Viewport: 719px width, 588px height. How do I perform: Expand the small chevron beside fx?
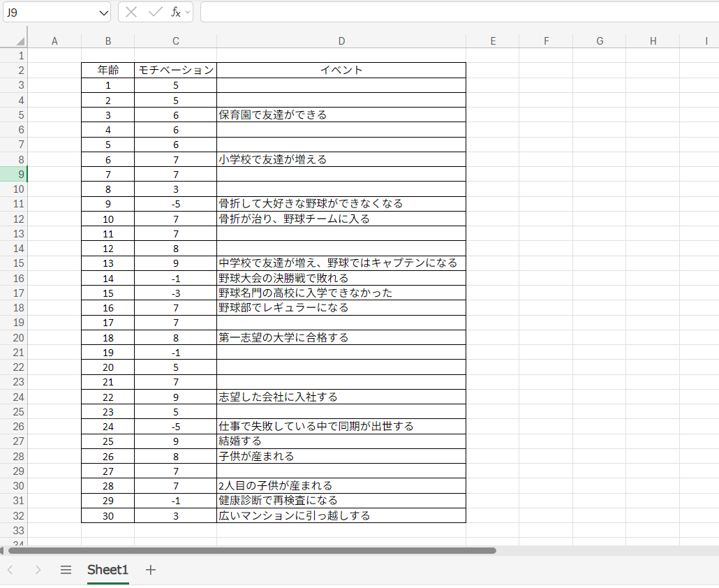188,13
